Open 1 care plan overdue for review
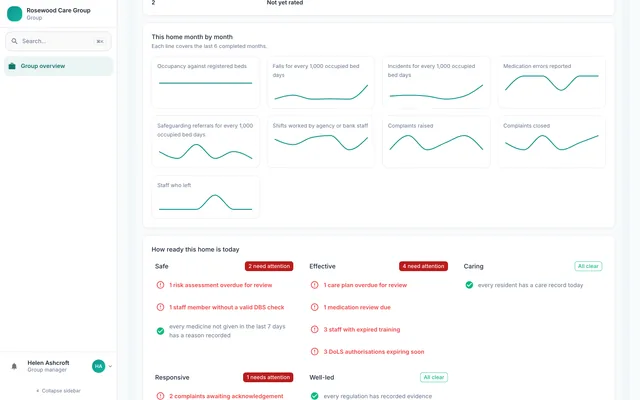The image size is (640, 400). tap(365, 285)
